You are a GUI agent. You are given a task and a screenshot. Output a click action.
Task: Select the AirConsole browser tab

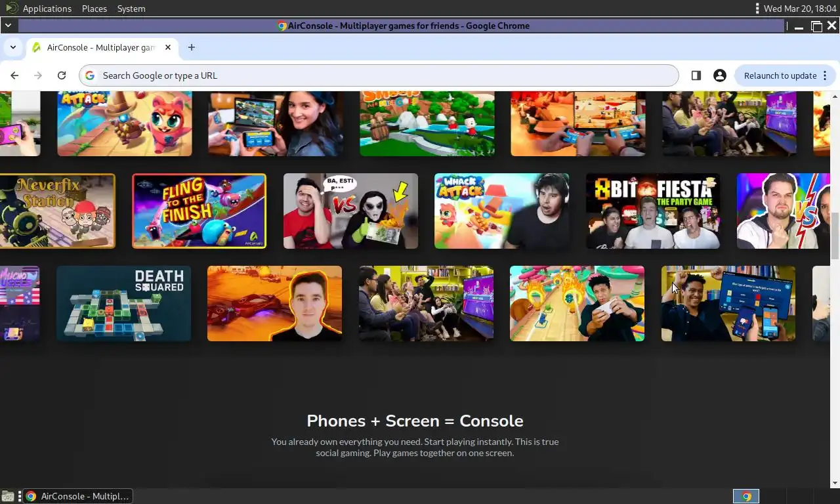(x=102, y=47)
